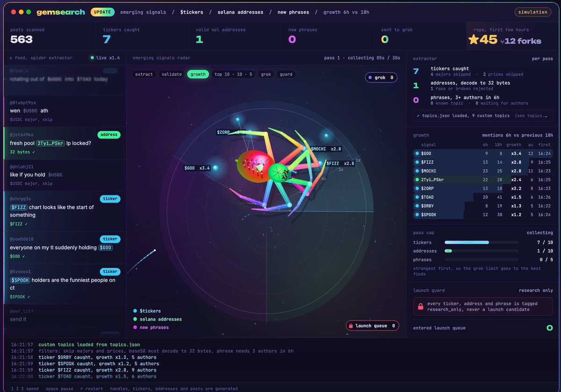The width and height of the screenshot is (561, 392).
Task: Select the $ORBY row in the growth table
Action: point(483,206)
